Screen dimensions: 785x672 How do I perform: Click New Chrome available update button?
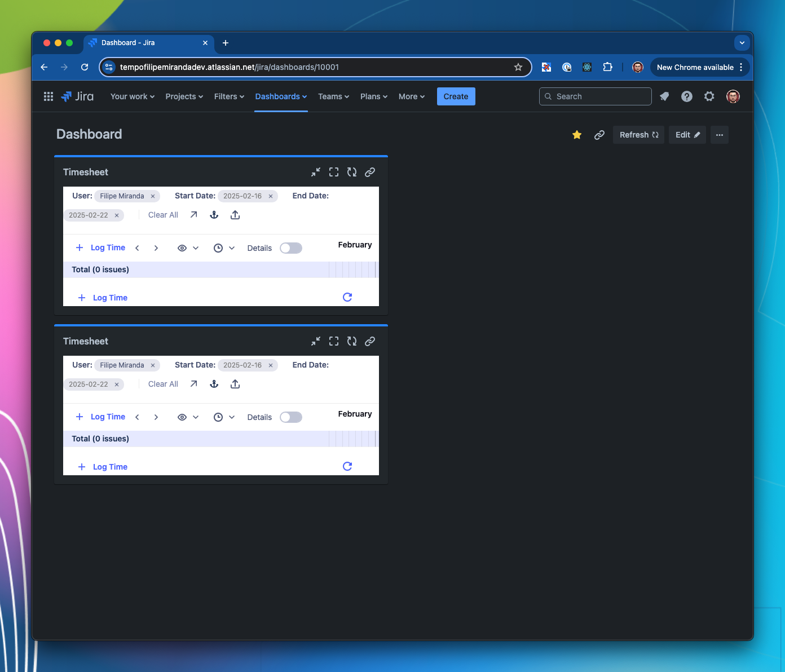[x=700, y=67]
